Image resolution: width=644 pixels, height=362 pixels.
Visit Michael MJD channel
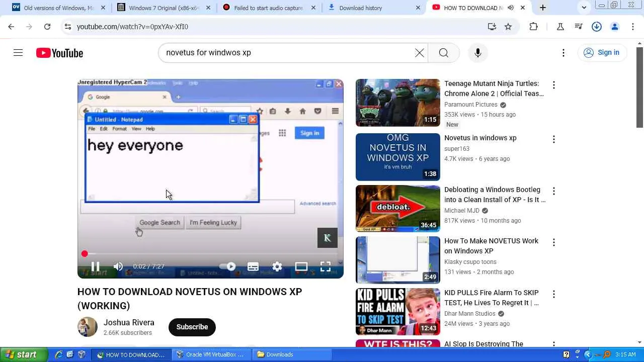[462, 211]
